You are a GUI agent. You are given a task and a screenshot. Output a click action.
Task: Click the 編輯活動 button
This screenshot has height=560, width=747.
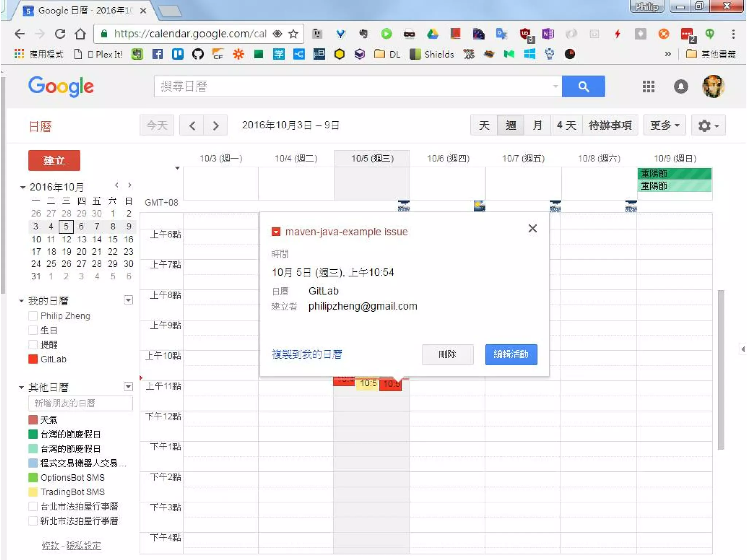tap(511, 354)
